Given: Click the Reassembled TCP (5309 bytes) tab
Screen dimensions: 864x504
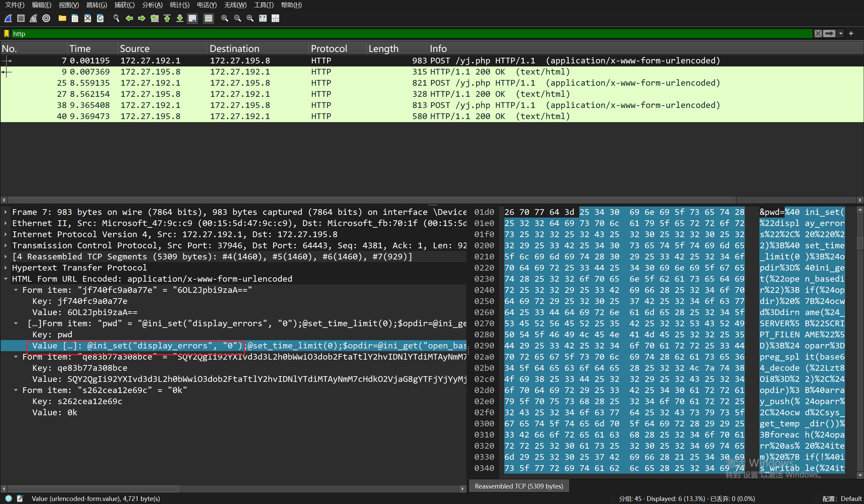Looking at the screenshot, I should pyautogui.click(x=518, y=486).
